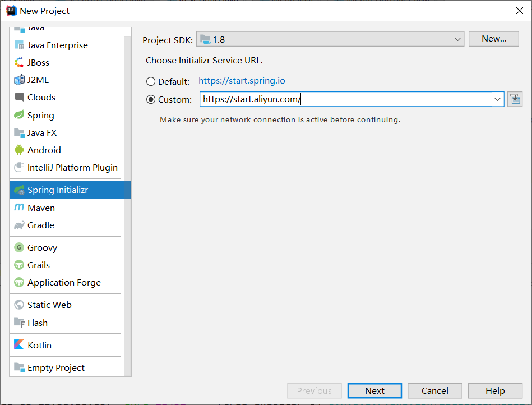Select the Maven project type
The height and width of the screenshot is (405, 532).
click(40, 208)
